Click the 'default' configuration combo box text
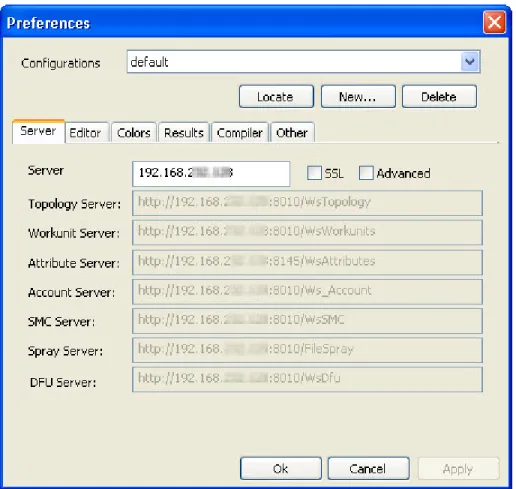 (x=149, y=62)
